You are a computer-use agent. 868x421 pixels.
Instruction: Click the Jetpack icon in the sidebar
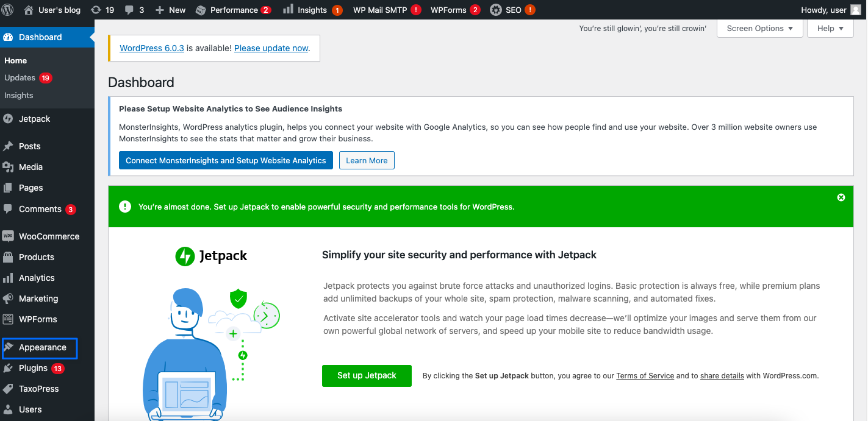pos(8,119)
